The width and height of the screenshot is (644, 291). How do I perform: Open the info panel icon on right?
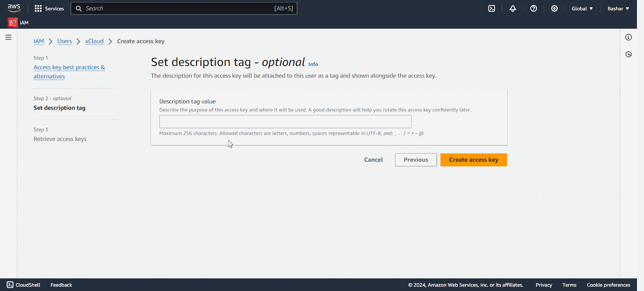tap(629, 37)
